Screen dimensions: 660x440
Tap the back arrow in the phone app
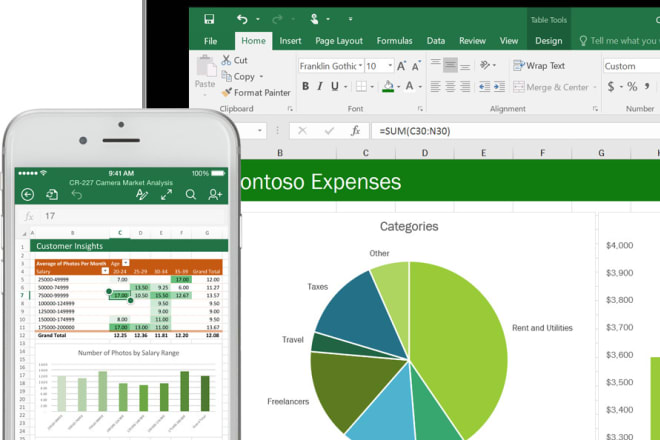pos(27,194)
